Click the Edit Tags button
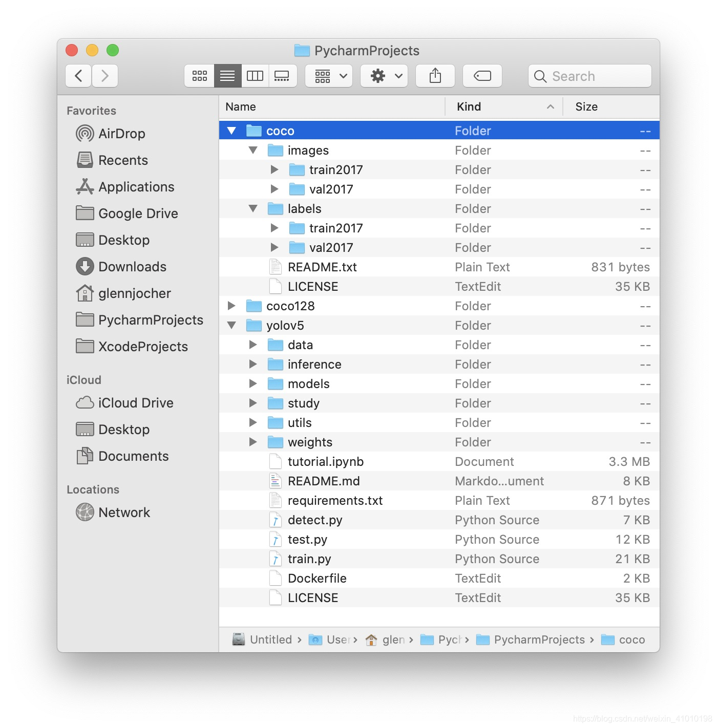 click(482, 76)
